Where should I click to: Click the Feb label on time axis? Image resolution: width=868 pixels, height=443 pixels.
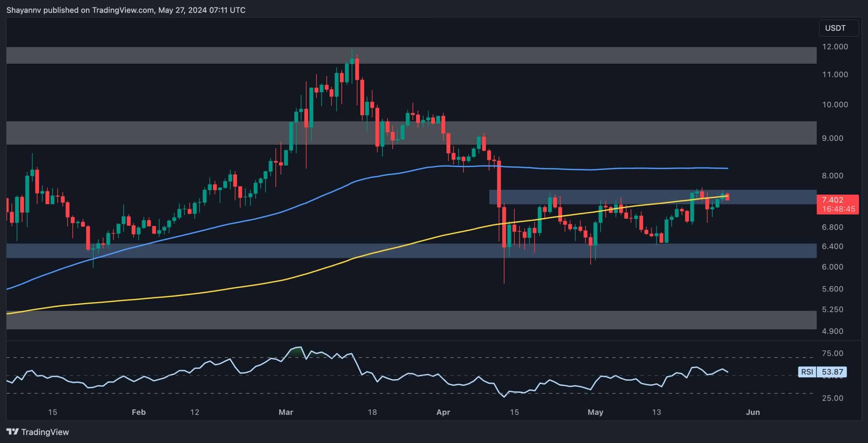tap(138, 412)
